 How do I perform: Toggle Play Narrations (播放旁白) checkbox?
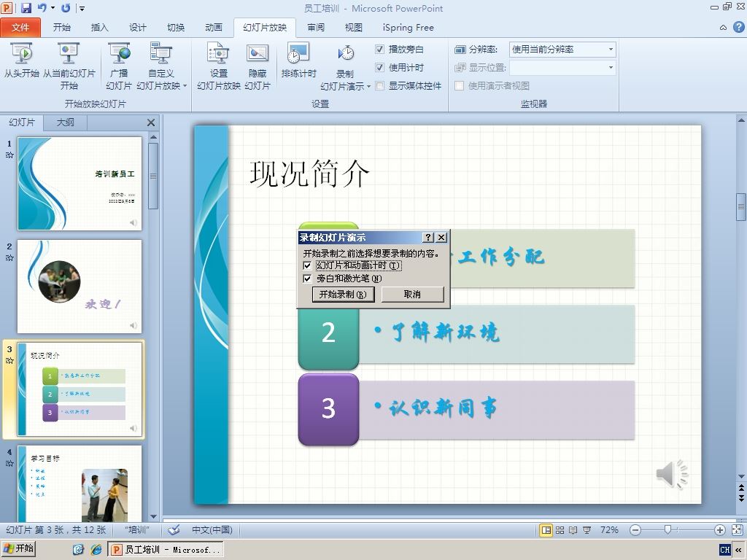click(x=379, y=49)
